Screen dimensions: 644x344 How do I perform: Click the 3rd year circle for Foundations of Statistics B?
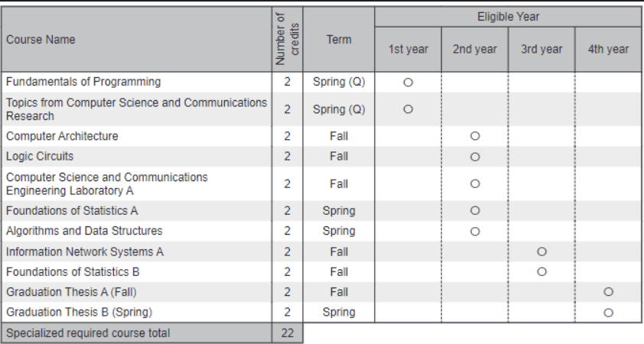542,271
